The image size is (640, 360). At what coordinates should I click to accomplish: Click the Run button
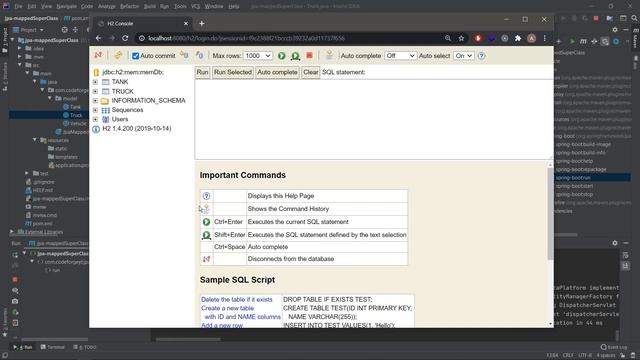202,72
